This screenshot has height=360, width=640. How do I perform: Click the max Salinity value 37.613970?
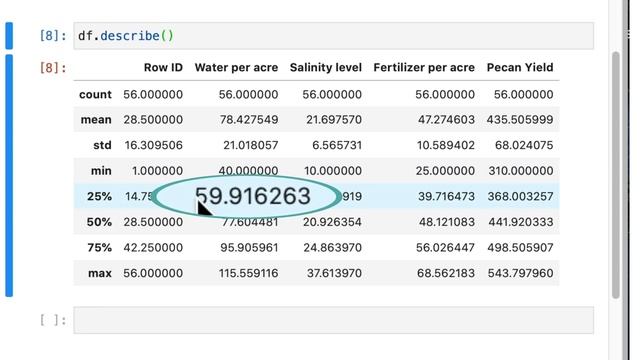tap(334, 273)
